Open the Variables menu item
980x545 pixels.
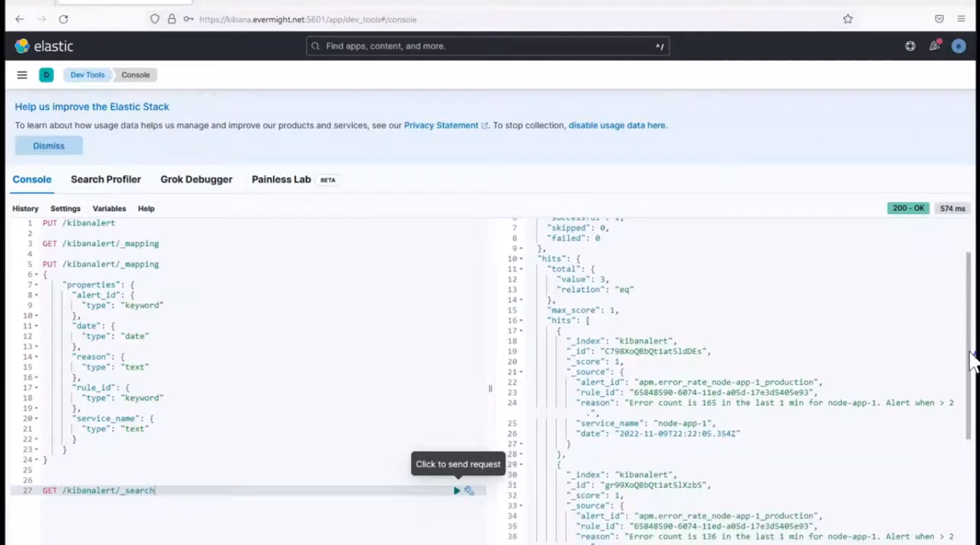(109, 208)
